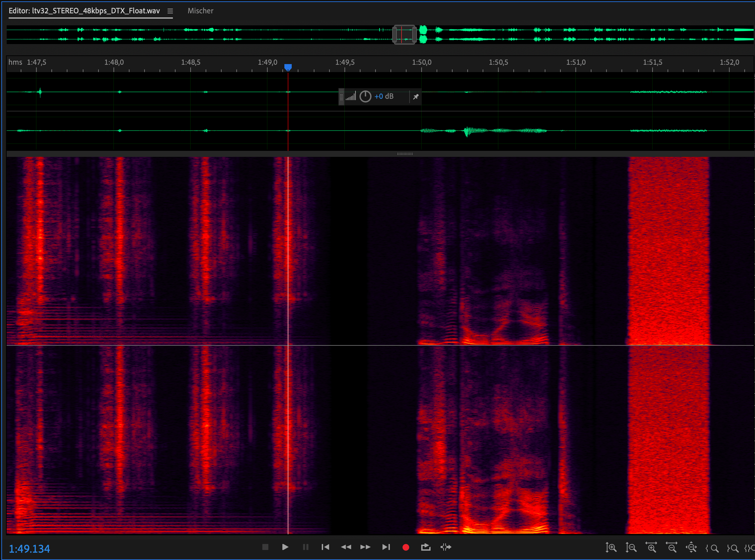755x560 pixels.
Task: Click the Fast Forward transport icon
Action: point(365,547)
